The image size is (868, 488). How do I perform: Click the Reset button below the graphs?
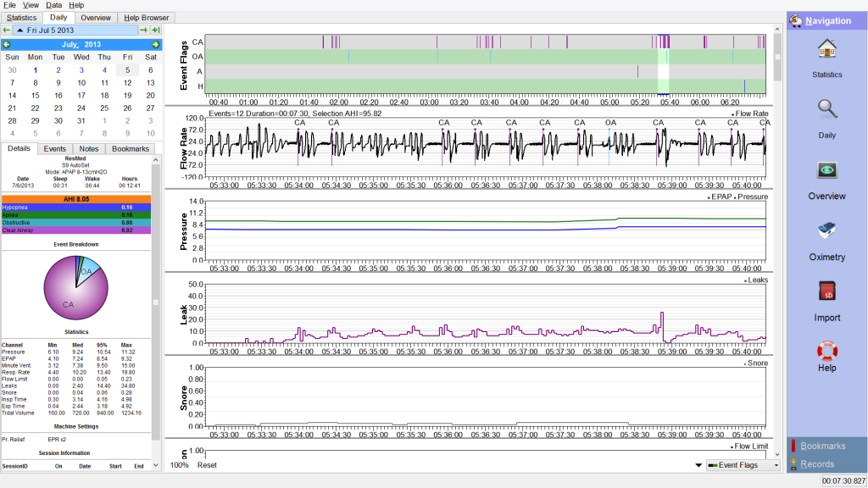pyautogui.click(x=207, y=465)
